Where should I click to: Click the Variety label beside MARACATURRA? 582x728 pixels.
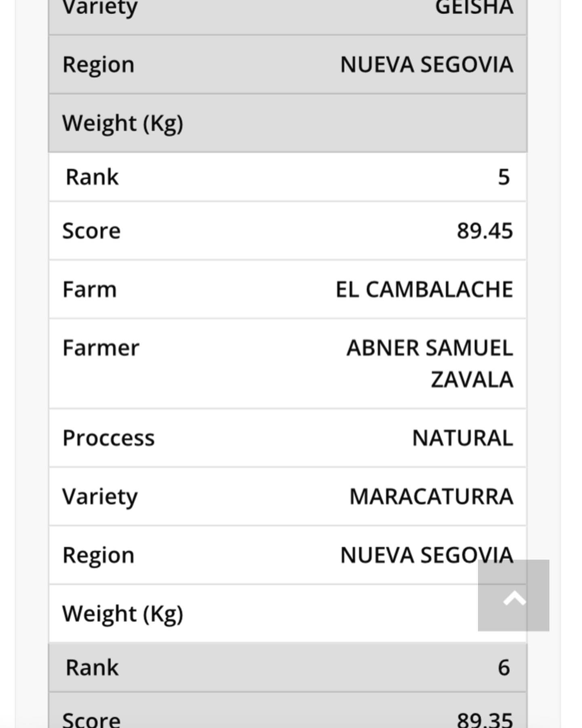click(100, 497)
